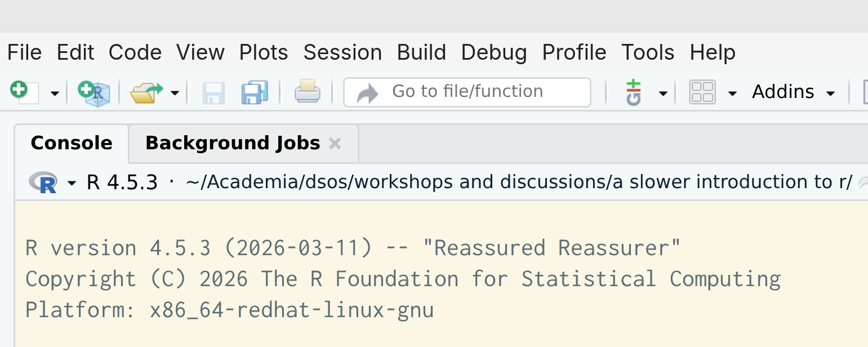
Task: Open the Session menu
Action: pyautogui.click(x=342, y=52)
